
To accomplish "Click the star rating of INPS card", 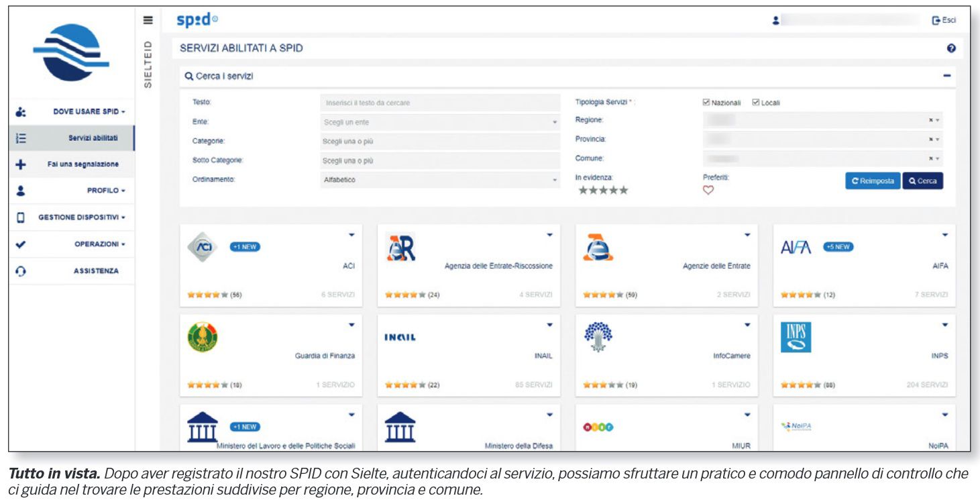I will click(800, 385).
